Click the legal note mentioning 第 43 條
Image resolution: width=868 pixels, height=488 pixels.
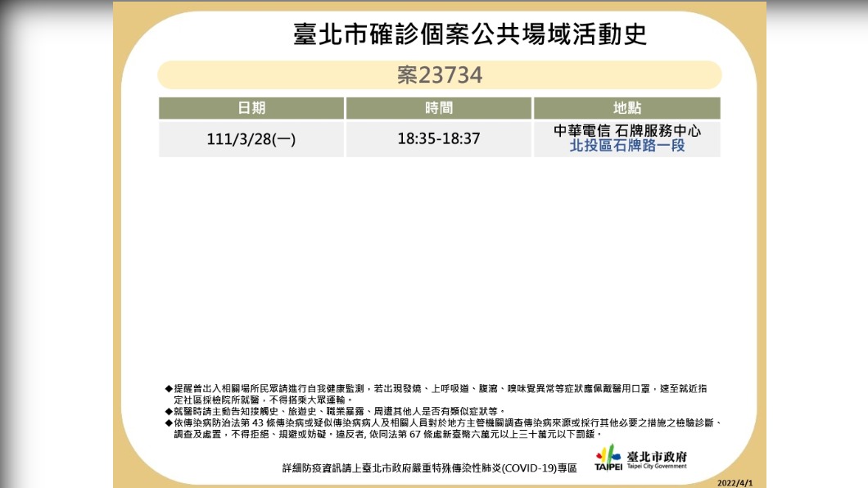click(x=443, y=422)
